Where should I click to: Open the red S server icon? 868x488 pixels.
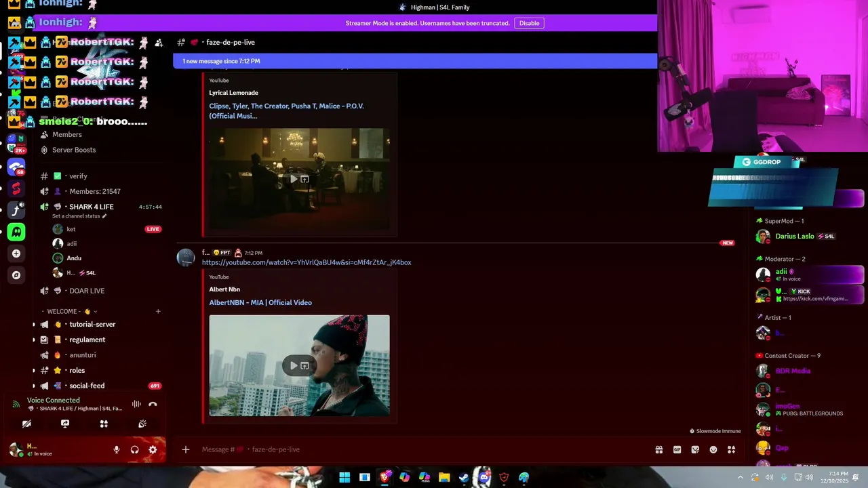point(16,189)
